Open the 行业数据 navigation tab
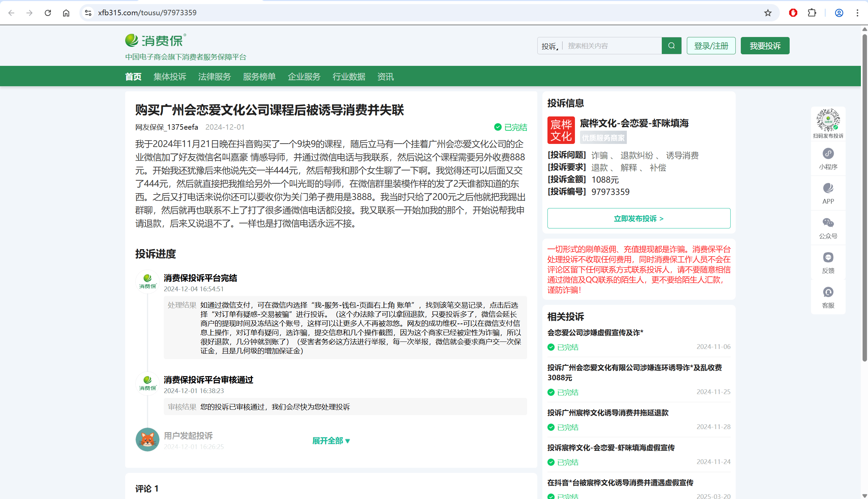 point(349,76)
